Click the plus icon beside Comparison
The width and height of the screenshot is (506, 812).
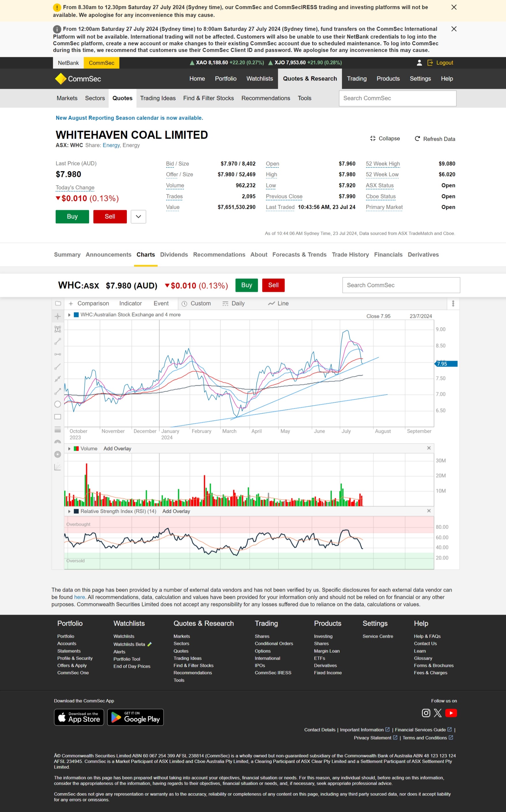point(71,303)
